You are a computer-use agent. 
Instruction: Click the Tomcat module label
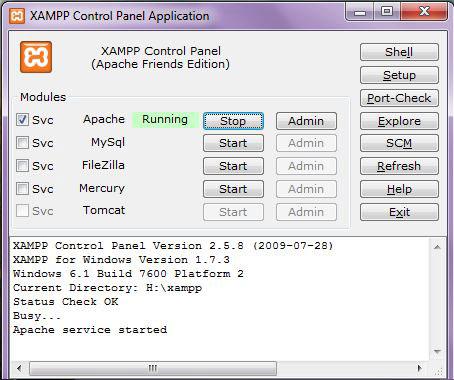[104, 210]
